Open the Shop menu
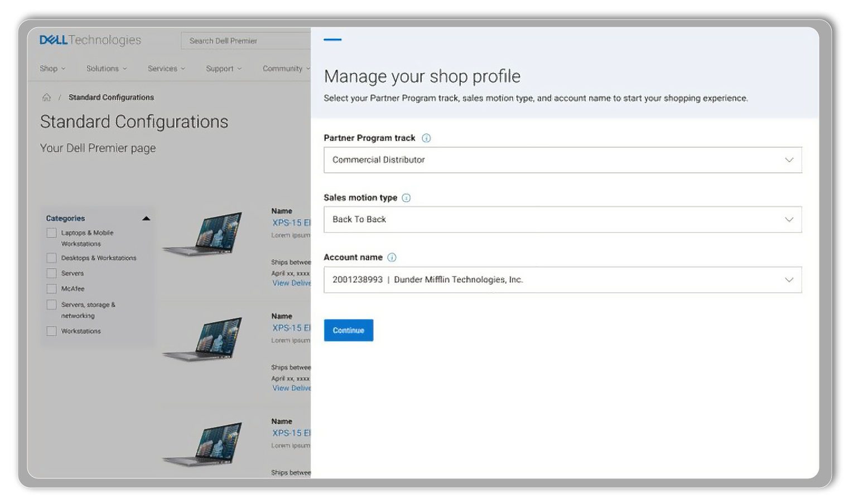This screenshot has height=504, width=853. [52, 69]
